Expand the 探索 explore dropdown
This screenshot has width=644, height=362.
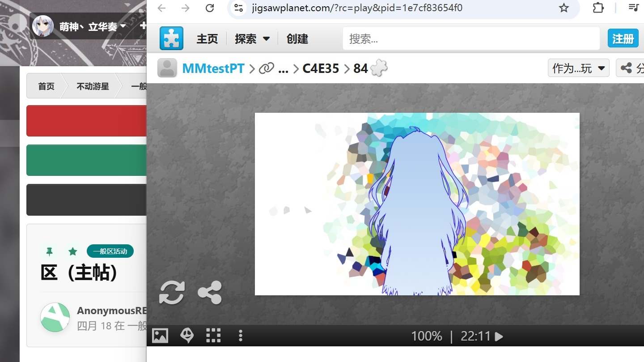pos(253,39)
